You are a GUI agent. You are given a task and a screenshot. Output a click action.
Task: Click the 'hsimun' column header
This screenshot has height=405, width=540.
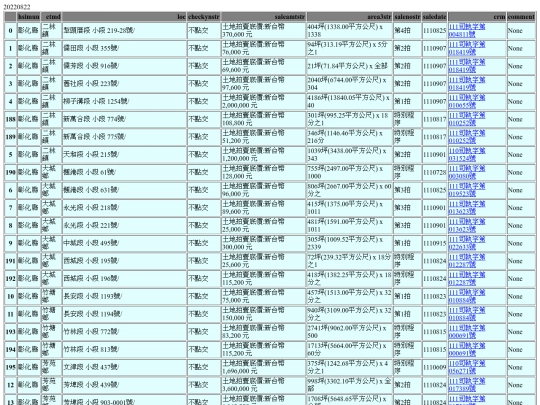pyautogui.click(x=29, y=17)
